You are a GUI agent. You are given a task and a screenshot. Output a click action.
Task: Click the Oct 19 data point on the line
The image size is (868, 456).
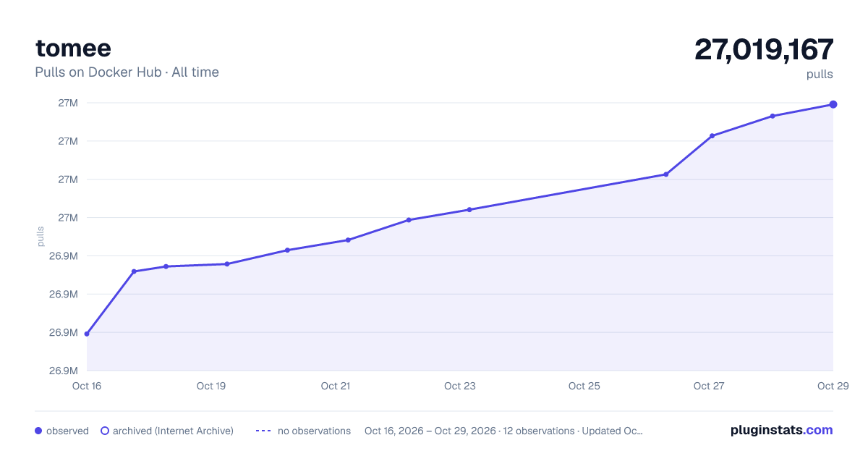(227, 264)
